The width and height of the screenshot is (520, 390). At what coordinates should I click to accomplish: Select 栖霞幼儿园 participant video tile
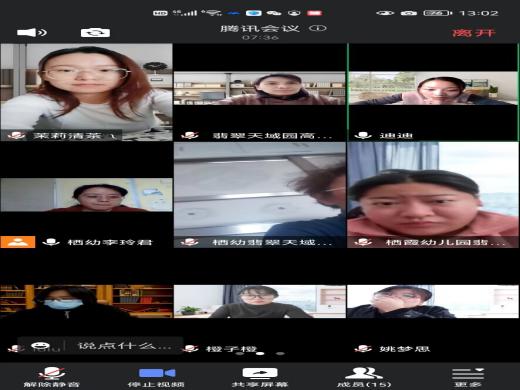[x=433, y=195]
